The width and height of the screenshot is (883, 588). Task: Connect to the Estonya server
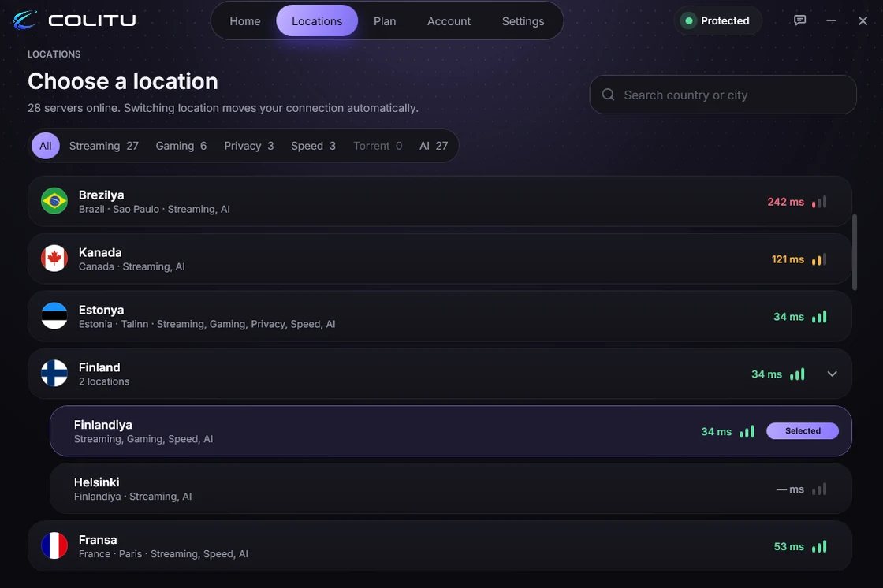click(x=439, y=316)
